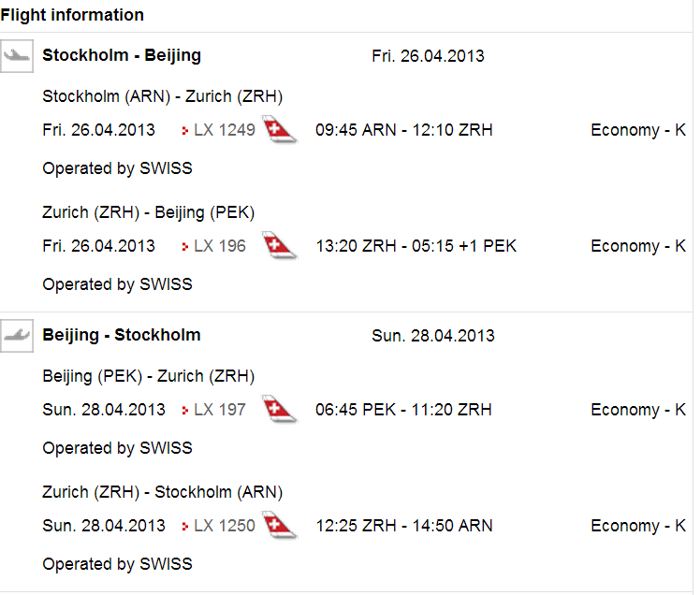
Task: Click the red arrow beside LX 197
Action: [185, 411]
